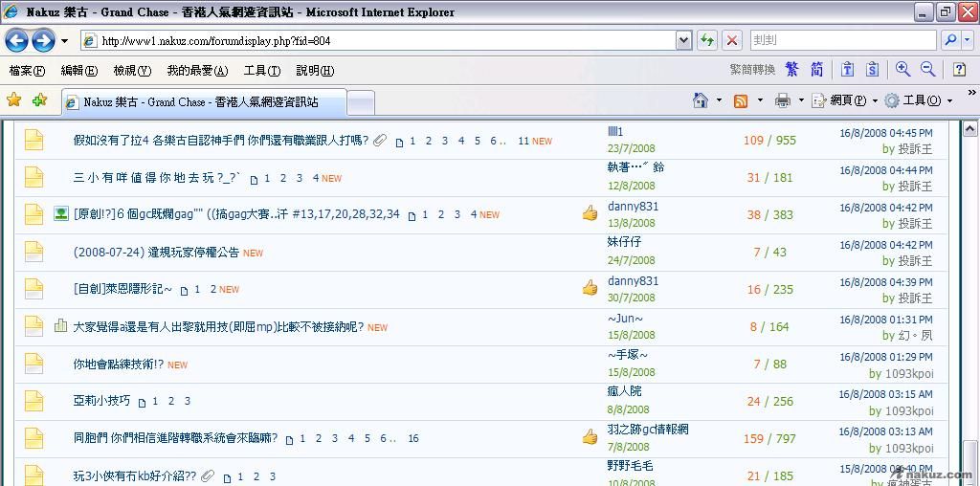Image resolution: width=980 pixels, height=486 pixels.
Task: Click the browser Back button
Action: pyautogui.click(x=17, y=40)
